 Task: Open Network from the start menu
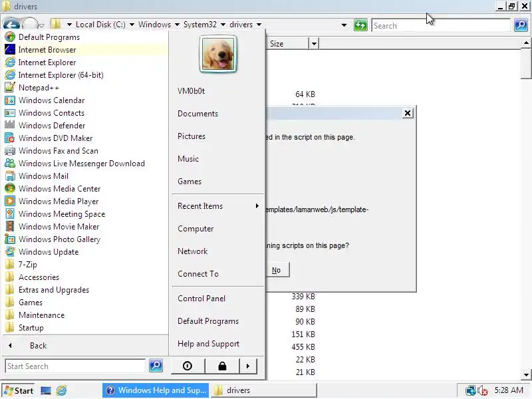click(192, 251)
